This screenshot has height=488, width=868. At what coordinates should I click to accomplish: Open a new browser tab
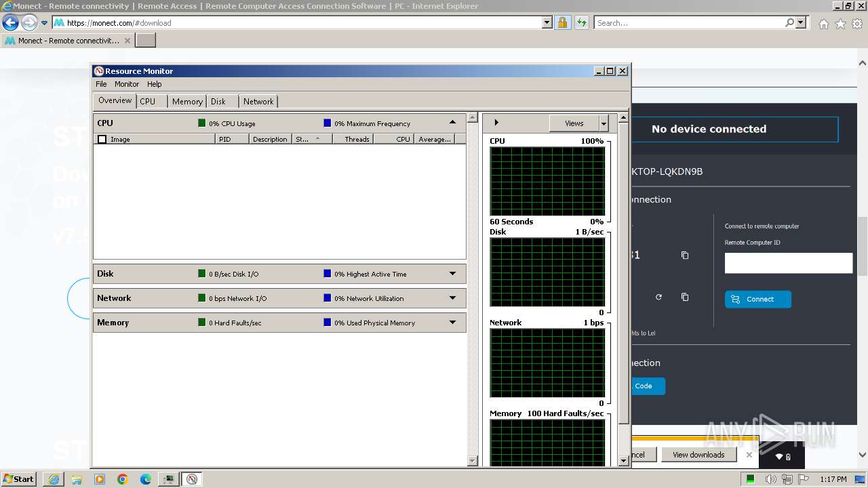coord(146,40)
